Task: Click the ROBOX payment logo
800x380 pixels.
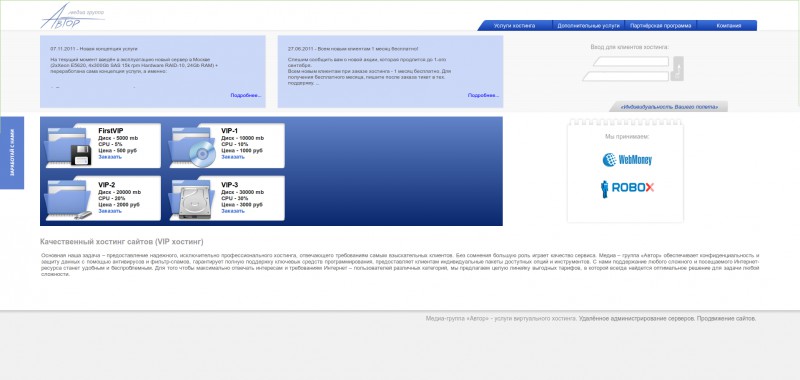Action: pos(627,188)
